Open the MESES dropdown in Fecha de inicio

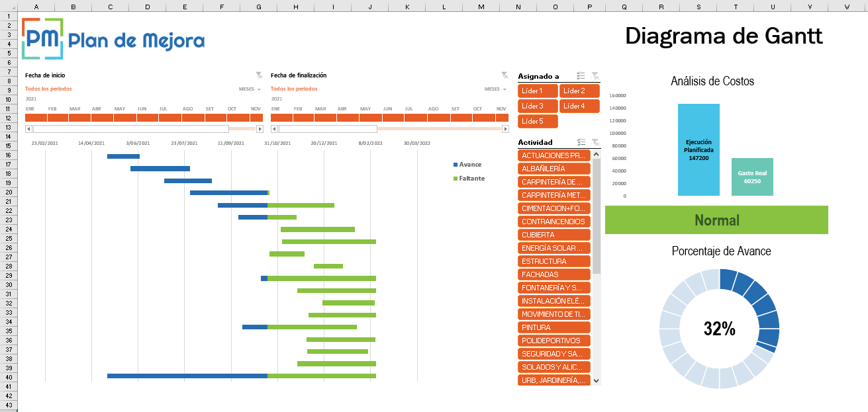click(250, 89)
